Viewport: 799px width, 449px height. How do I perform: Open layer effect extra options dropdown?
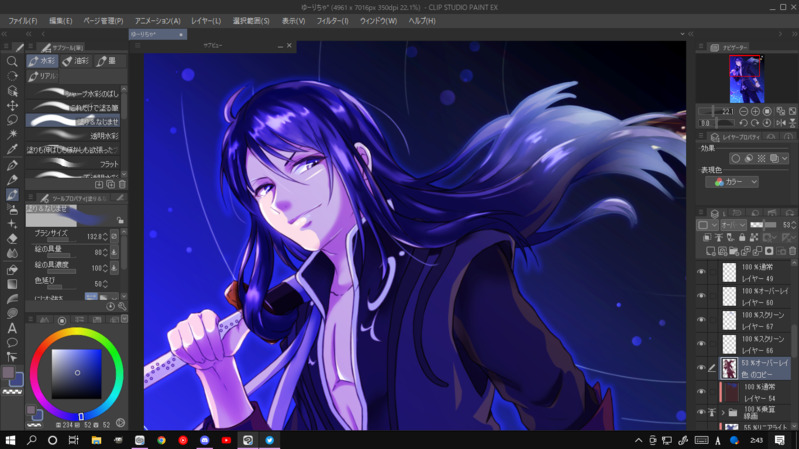tap(785, 159)
